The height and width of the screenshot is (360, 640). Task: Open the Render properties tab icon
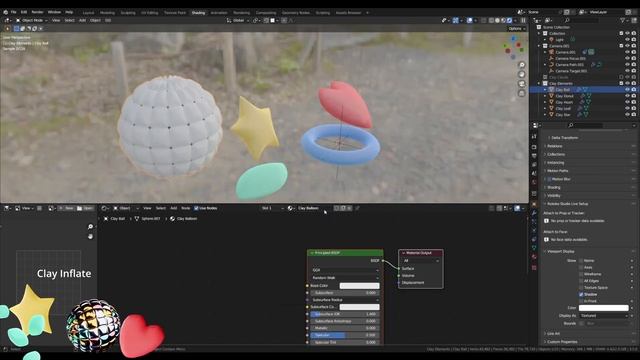(534, 147)
